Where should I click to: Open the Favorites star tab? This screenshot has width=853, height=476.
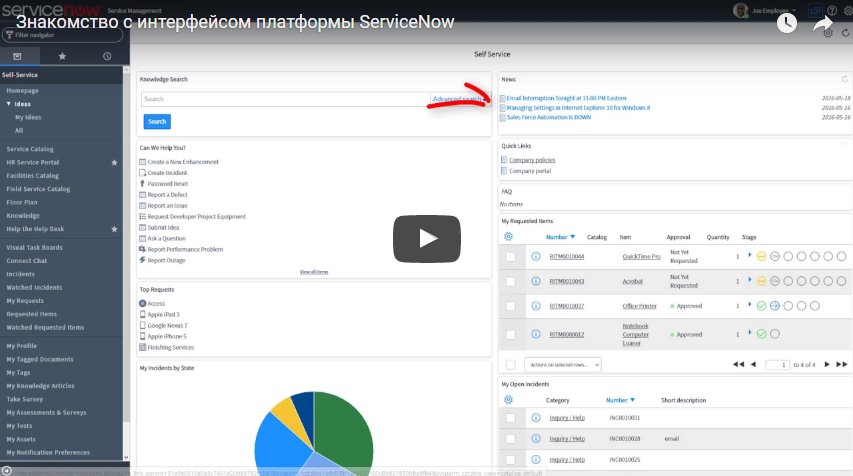point(62,56)
